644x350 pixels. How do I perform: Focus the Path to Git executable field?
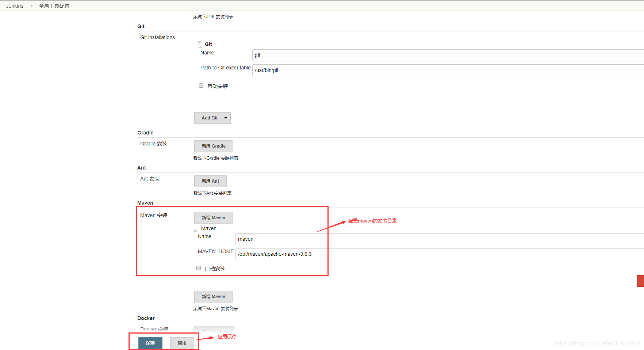click(448, 70)
